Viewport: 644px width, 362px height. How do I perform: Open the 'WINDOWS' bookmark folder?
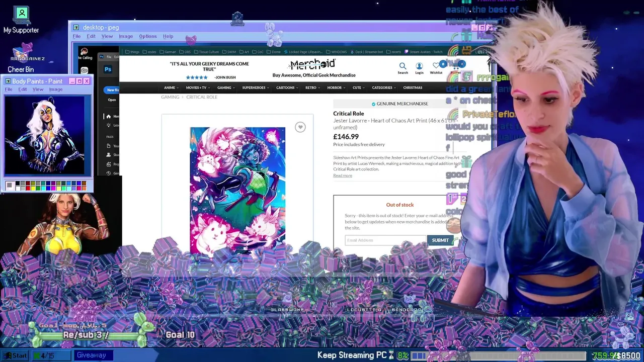[x=337, y=52]
